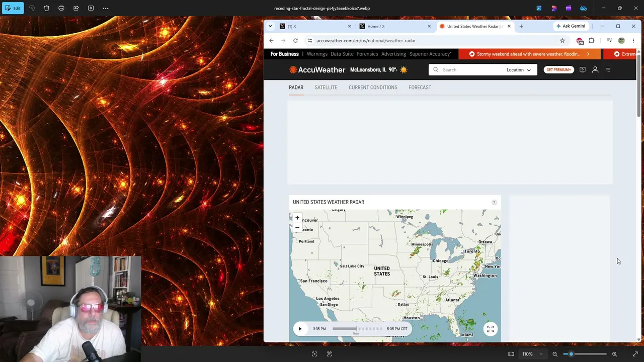Select the CURRENT CONDITIONS tab
This screenshot has height=362, width=644.
(373, 87)
